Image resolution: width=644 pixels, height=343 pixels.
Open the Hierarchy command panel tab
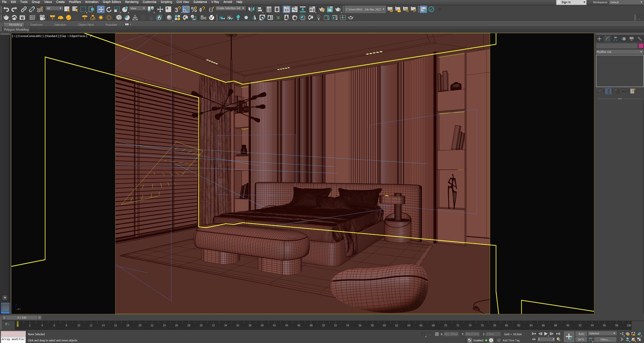[x=615, y=39]
